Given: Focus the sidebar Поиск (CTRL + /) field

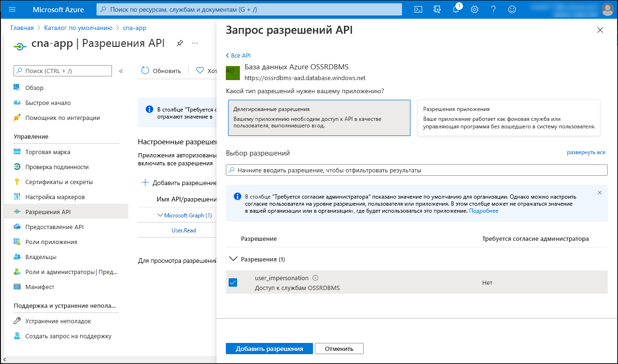Looking at the screenshot, I should [x=63, y=71].
